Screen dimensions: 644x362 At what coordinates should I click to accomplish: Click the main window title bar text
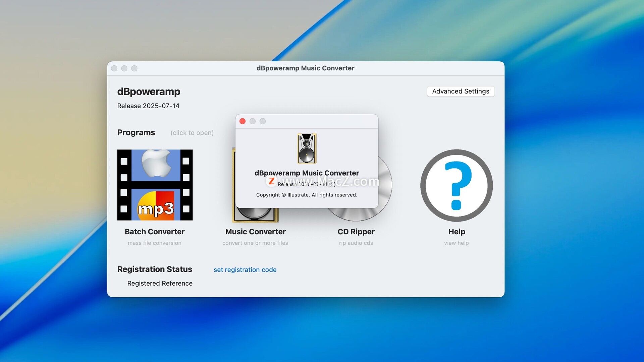305,68
